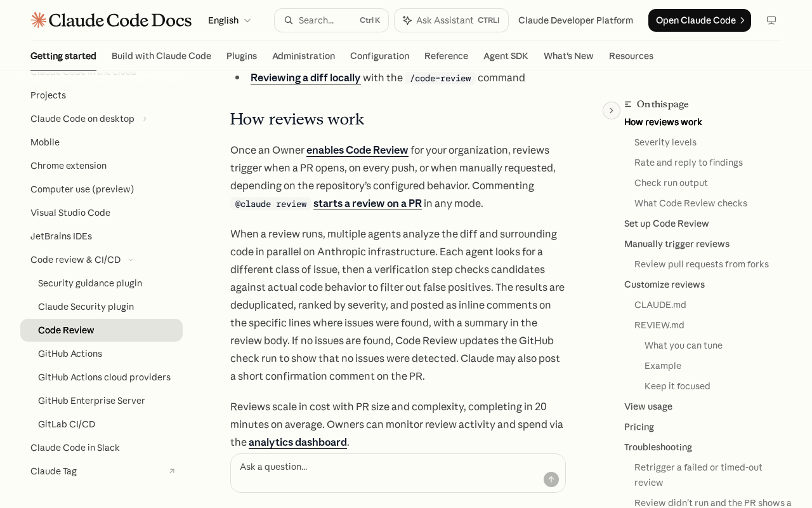Follow enables Code Review link
Image resolution: width=812 pixels, height=508 pixels.
[x=357, y=150]
